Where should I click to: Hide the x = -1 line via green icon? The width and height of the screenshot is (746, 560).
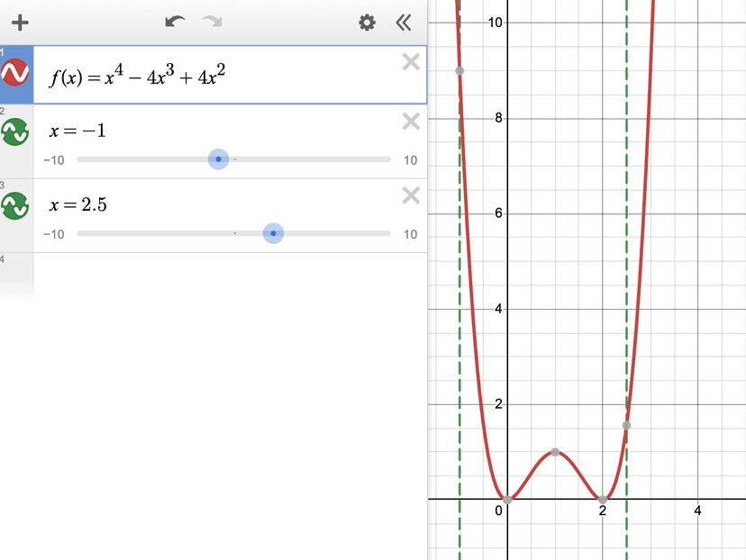[15, 132]
